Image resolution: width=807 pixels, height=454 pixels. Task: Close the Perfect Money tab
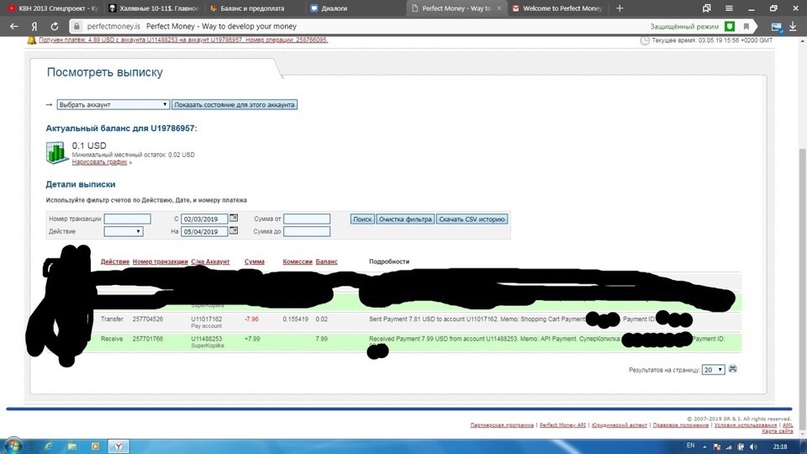click(x=499, y=8)
